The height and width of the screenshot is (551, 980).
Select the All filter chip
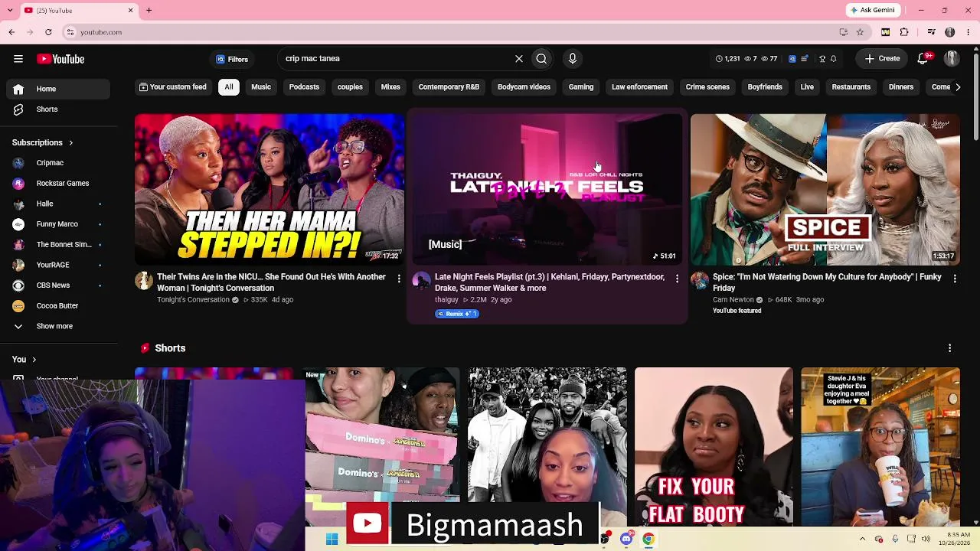[x=229, y=87]
